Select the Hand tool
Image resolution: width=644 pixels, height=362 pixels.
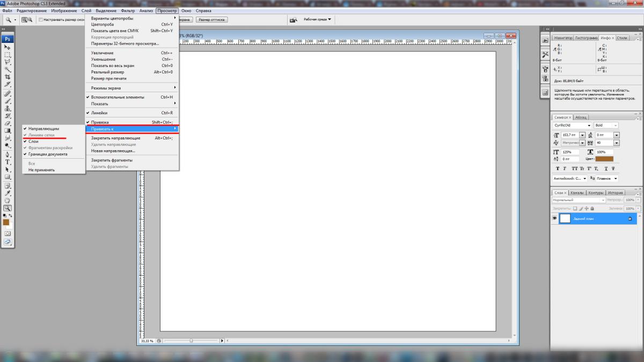(8, 201)
